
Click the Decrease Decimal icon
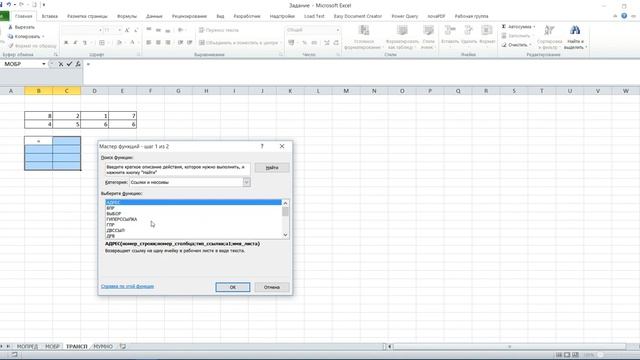coord(336,42)
